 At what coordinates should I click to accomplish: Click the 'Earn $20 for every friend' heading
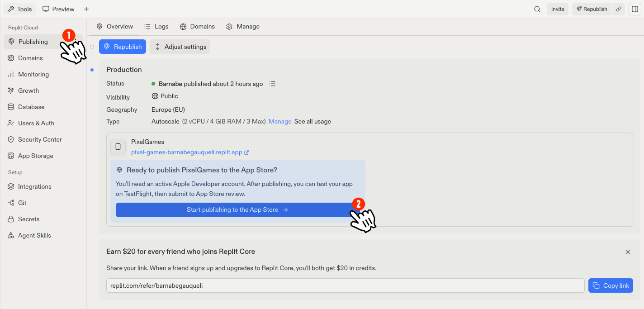180,251
